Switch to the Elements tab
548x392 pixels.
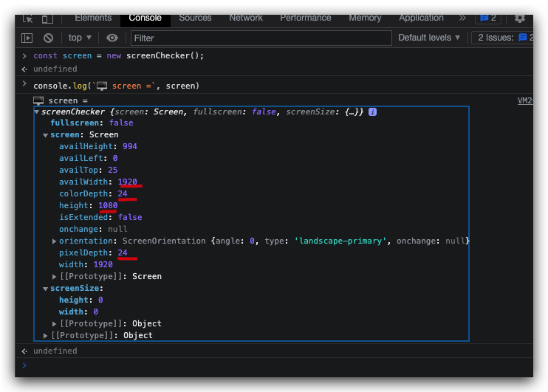(93, 18)
